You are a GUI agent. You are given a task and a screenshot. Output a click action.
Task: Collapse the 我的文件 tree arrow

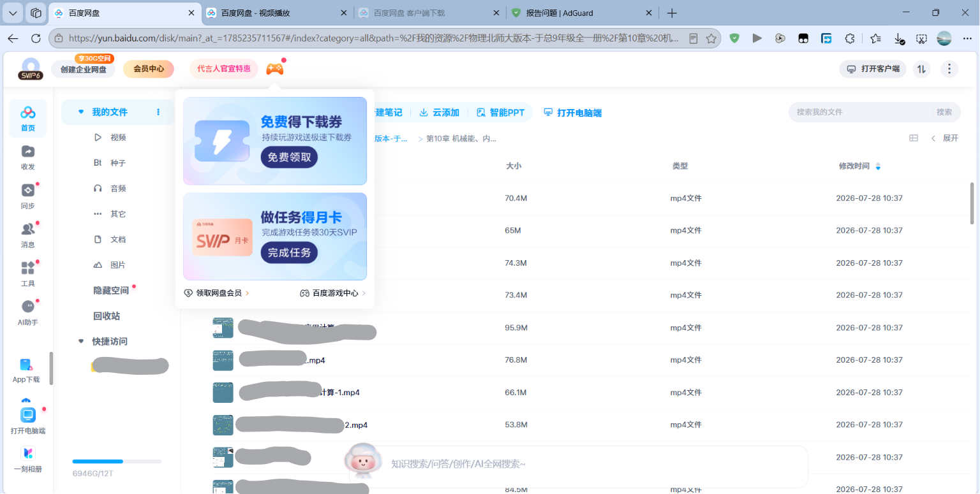(81, 112)
